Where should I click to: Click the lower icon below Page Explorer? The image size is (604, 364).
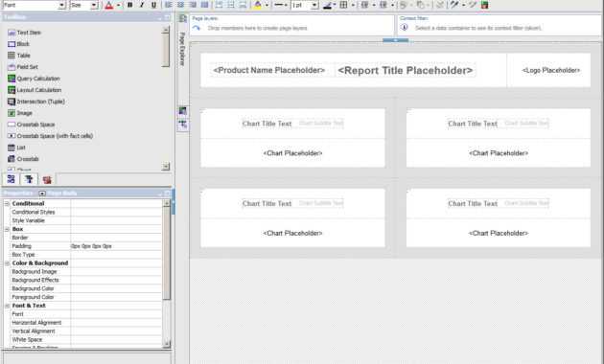point(182,125)
